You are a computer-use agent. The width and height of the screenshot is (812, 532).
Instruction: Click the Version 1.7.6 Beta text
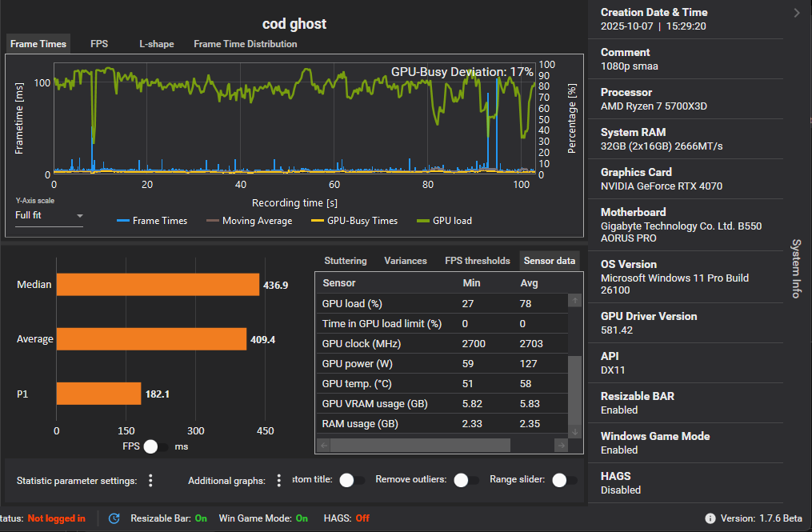[762, 518]
